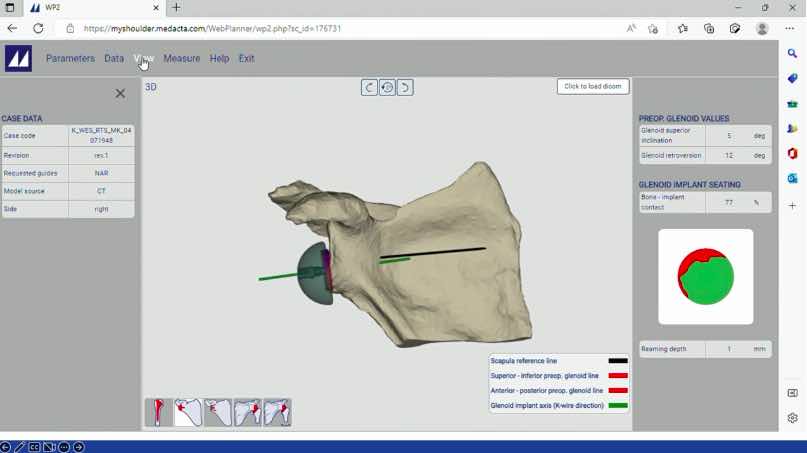Viewport: 807px width, 453px height.
Task: Select the third scapula view thumbnail
Action: click(218, 412)
